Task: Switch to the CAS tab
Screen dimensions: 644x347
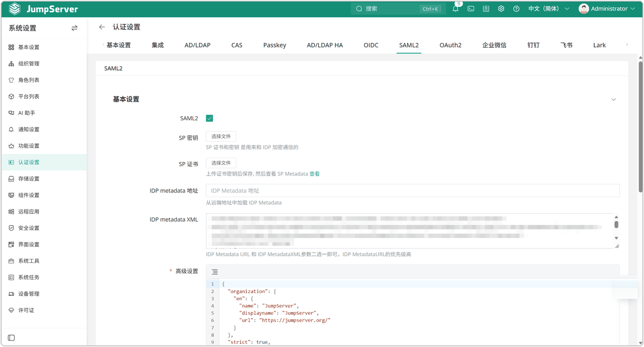Action: [x=237, y=45]
